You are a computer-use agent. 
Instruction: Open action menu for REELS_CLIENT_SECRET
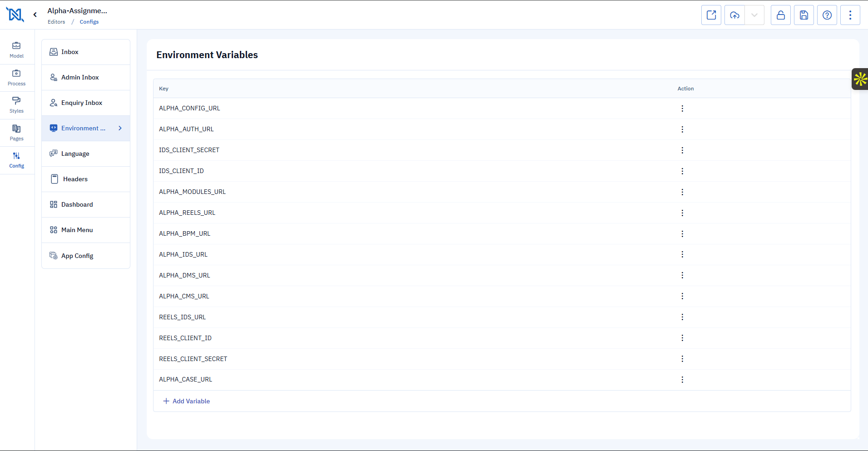(x=682, y=359)
